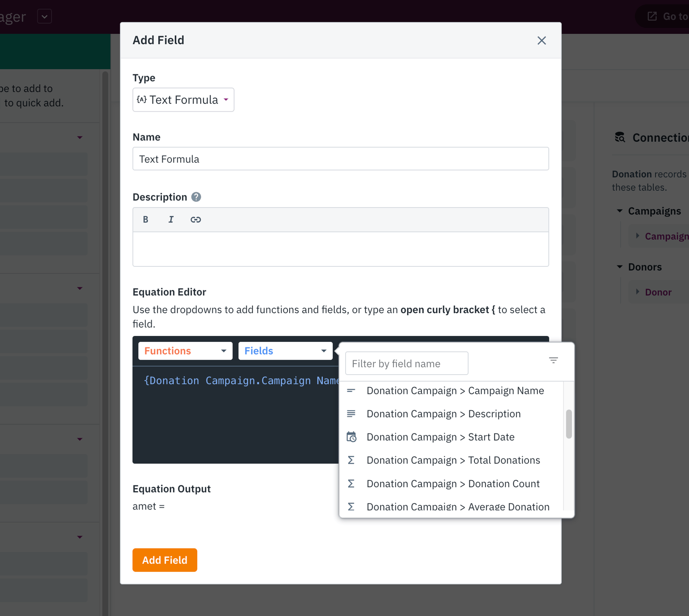Select Donation Campaign > Campaign Name field

(x=455, y=391)
